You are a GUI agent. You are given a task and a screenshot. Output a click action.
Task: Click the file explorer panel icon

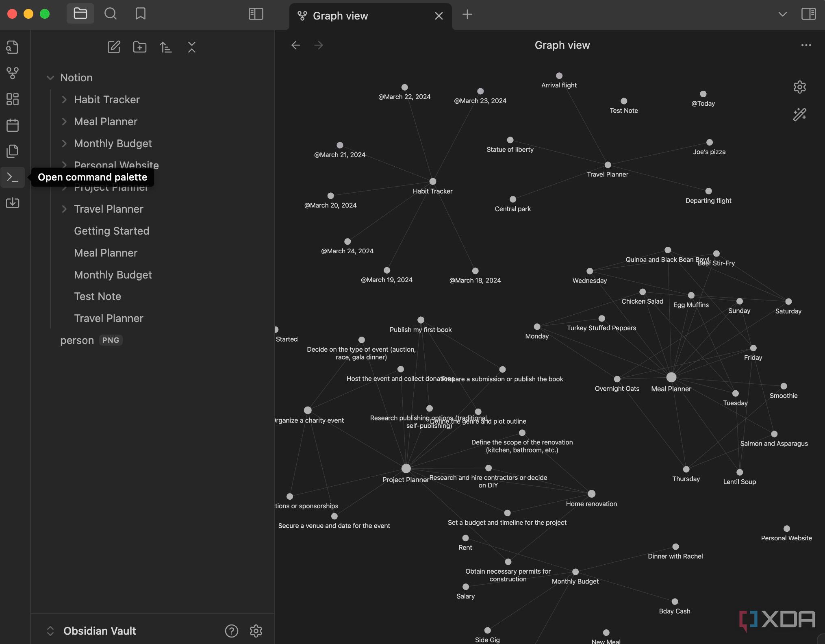tap(80, 13)
